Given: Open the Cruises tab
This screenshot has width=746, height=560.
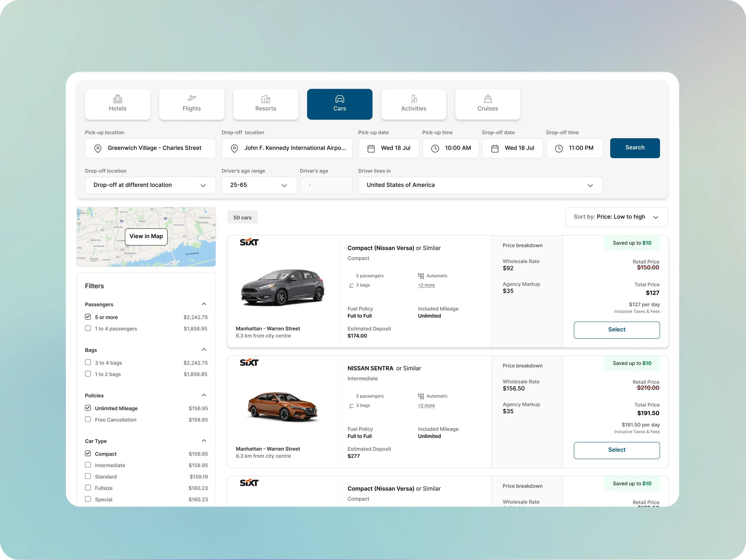Looking at the screenshot, I should pyautogui.click(x=488, y=104).
